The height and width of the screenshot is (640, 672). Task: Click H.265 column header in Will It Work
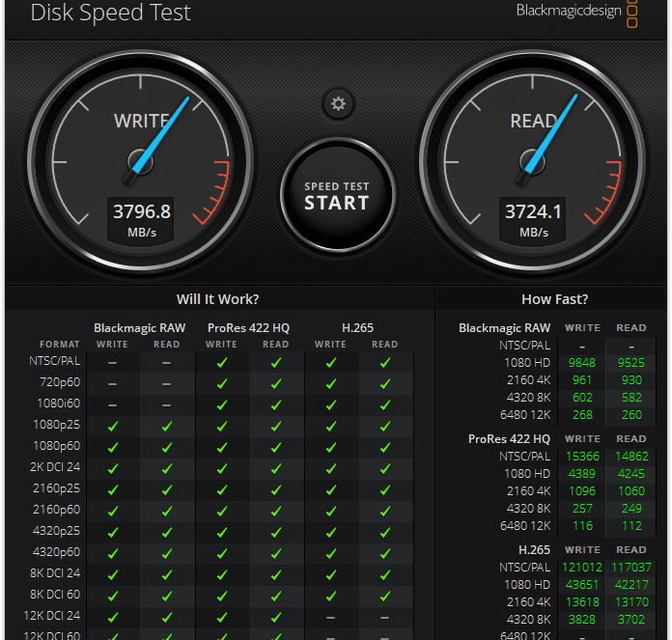coord(357,328)
